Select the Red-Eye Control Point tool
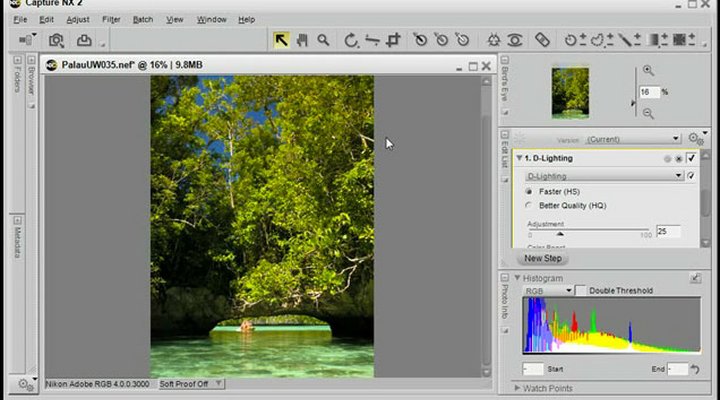 (x=515, y=40)
